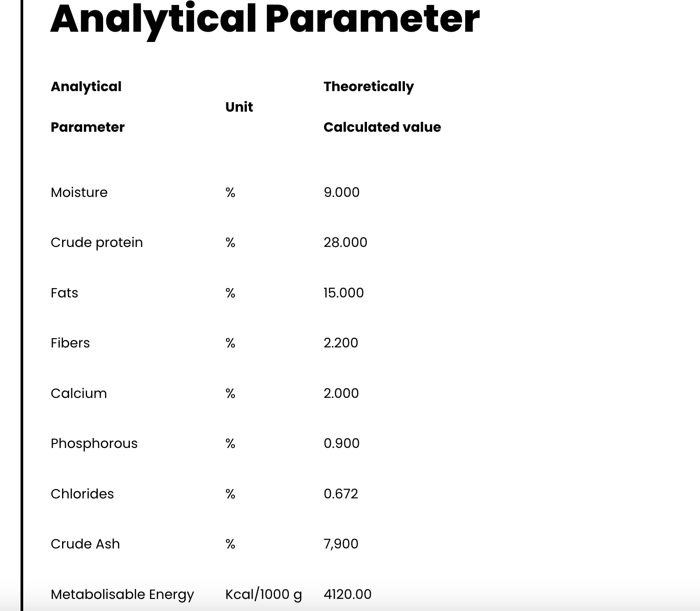Click the Calcium value 2.000
The width and height of the screenshot is (700, 611).
(341, 393)
